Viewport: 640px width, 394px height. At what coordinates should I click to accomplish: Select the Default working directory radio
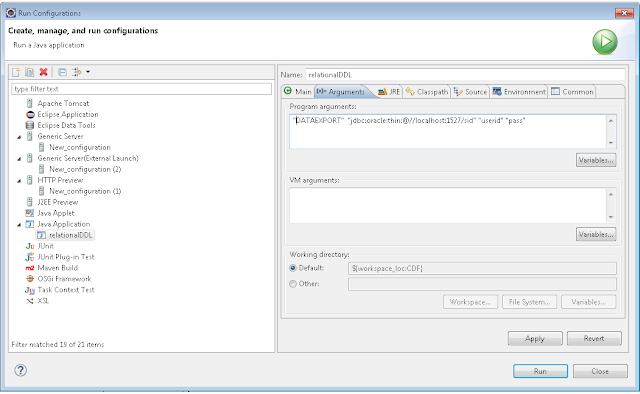[x=293, y=268]
